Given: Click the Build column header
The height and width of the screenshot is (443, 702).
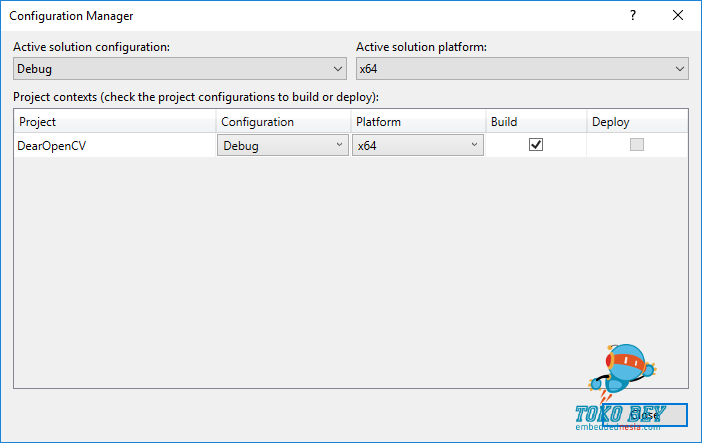Looking at the screenshot, I should [x=536, y=121].
